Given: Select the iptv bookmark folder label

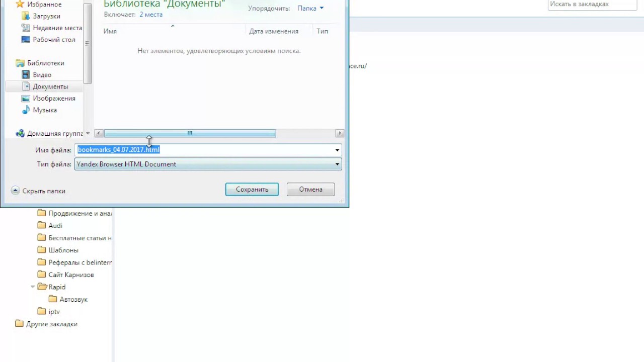Looking at the screenshot, I should click(54, 311).
